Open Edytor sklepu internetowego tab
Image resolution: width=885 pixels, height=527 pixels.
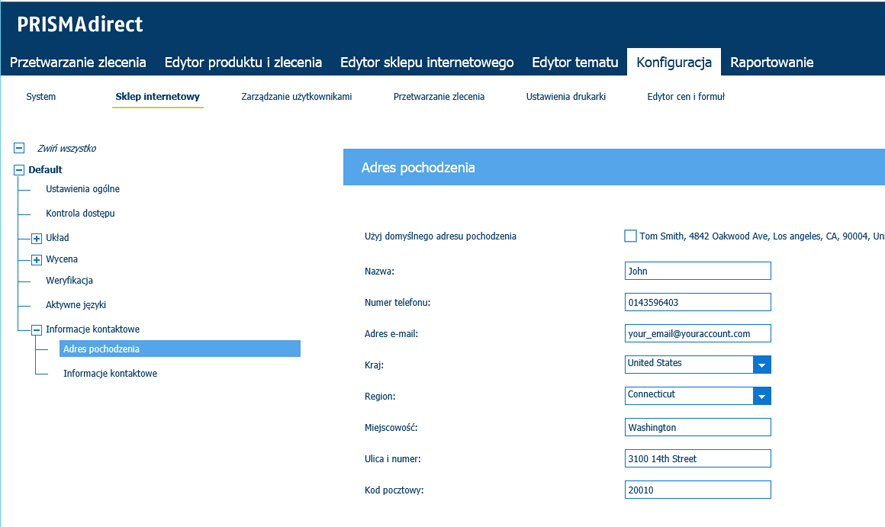point(427,62)
